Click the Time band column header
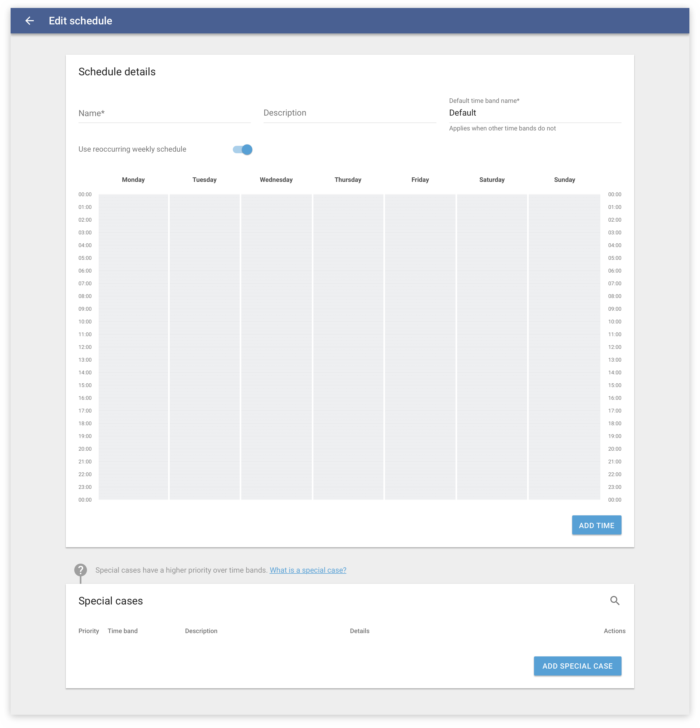700x728 pixels. pos(122,631)
